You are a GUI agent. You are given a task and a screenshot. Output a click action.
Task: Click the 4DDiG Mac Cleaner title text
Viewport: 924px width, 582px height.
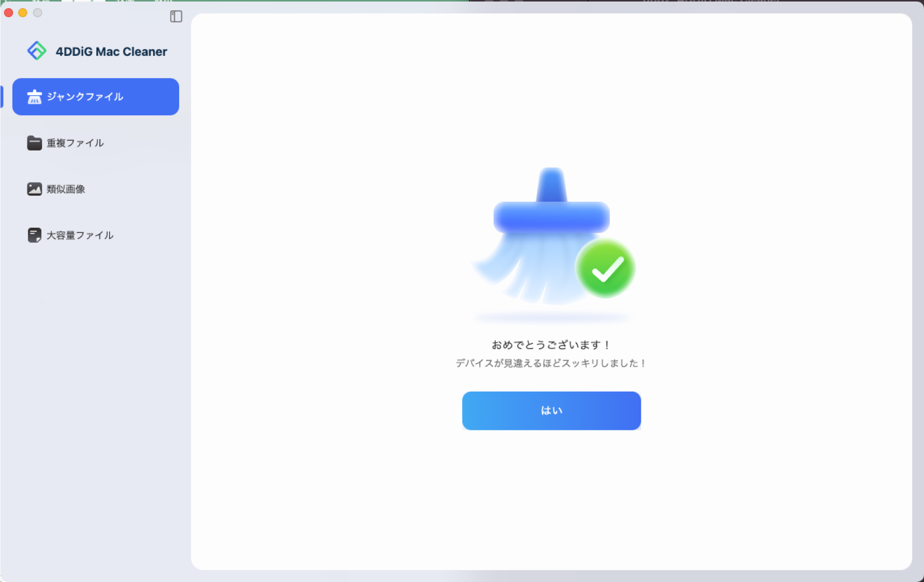(111, 52)
